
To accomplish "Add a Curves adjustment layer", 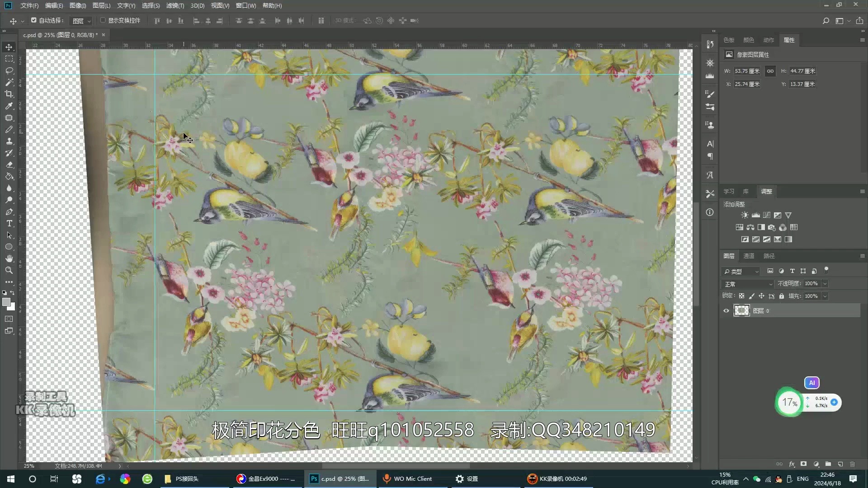I will (x=767, y=215).
